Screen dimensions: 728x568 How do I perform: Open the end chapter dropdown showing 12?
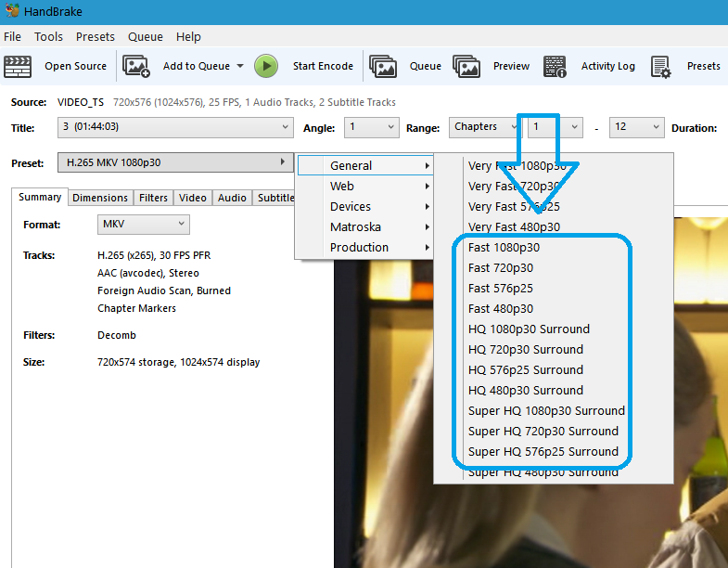(x=636, y=127)
